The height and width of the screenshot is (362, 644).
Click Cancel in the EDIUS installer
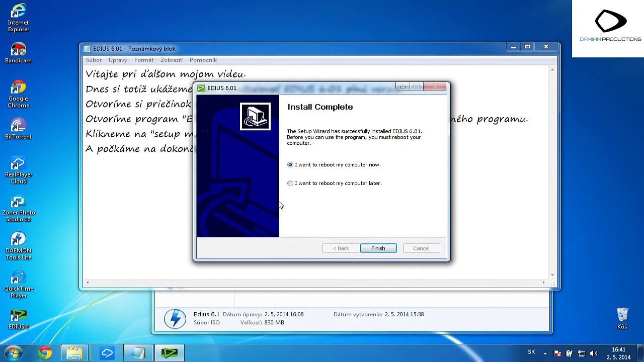point(421,248)
